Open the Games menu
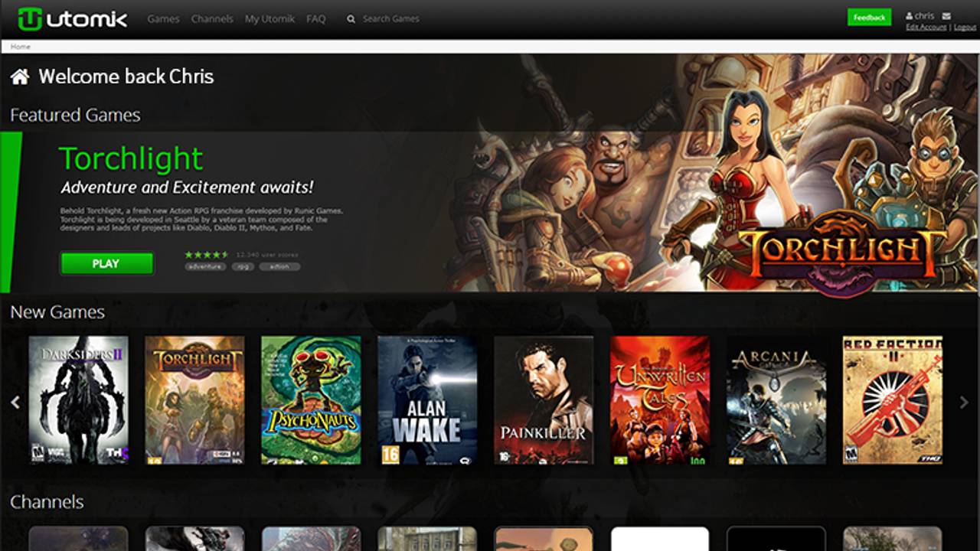This screenshot has height=551, width=980. [163, 19]
